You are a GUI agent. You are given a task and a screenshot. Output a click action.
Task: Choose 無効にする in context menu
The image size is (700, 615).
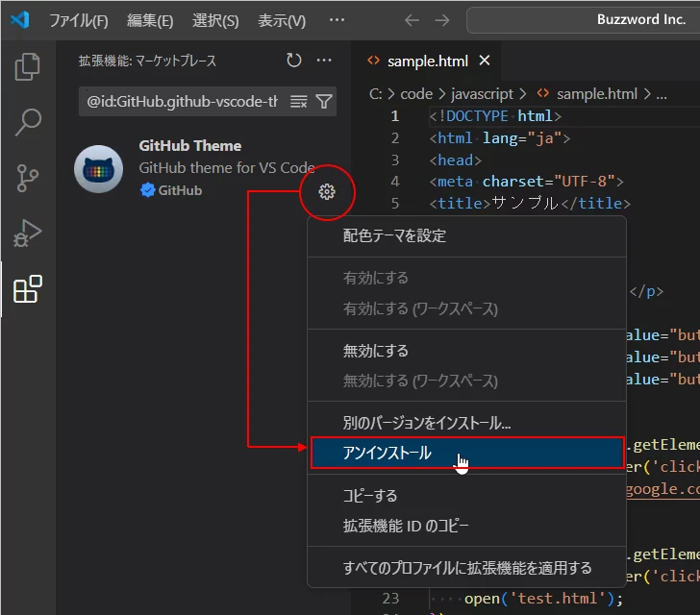point(466,351)
